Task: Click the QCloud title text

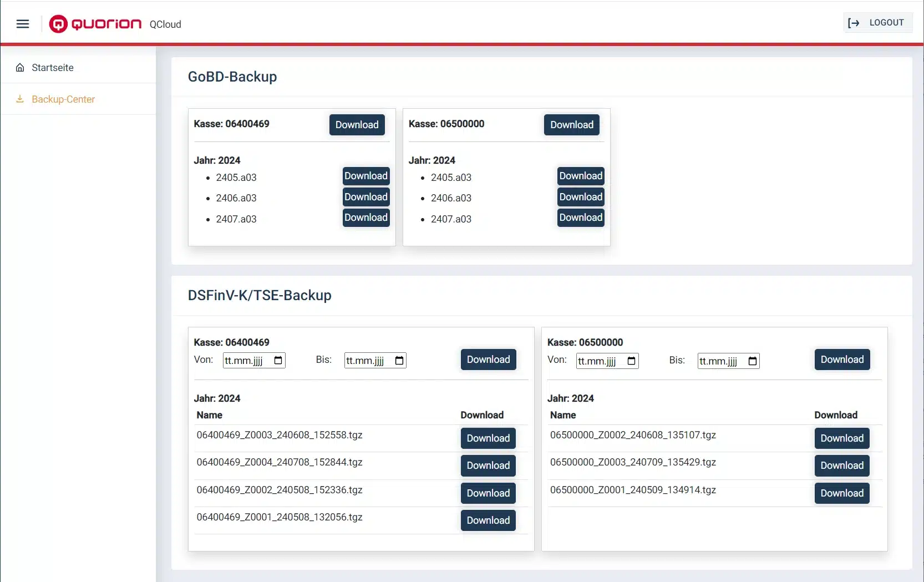Action: (165, 24)
